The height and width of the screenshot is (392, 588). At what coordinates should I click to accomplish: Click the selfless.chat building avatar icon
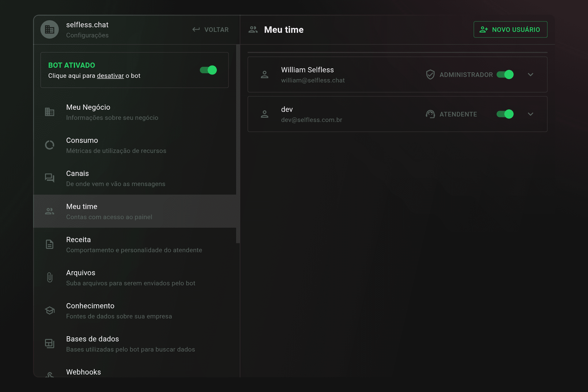(x=50, y=29)
